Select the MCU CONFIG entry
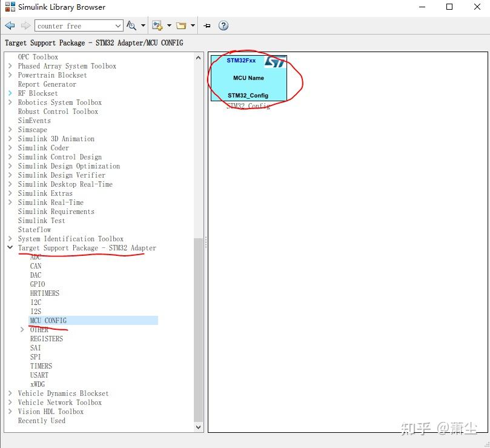Image resolution: width=490 pixels, height=448 pixels. coord(48,320)
